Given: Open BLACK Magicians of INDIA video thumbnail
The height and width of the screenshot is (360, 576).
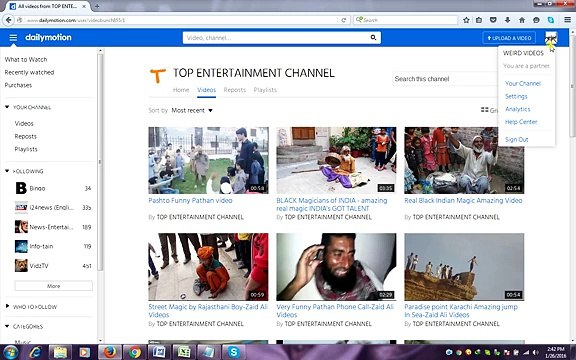Looking at the screenshot, I should [x=336, y=160].
